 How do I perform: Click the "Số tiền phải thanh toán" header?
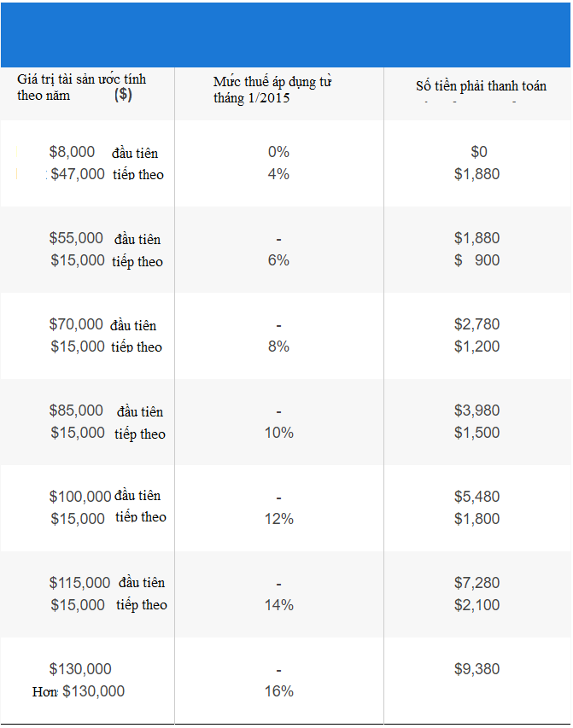[481, 86]
